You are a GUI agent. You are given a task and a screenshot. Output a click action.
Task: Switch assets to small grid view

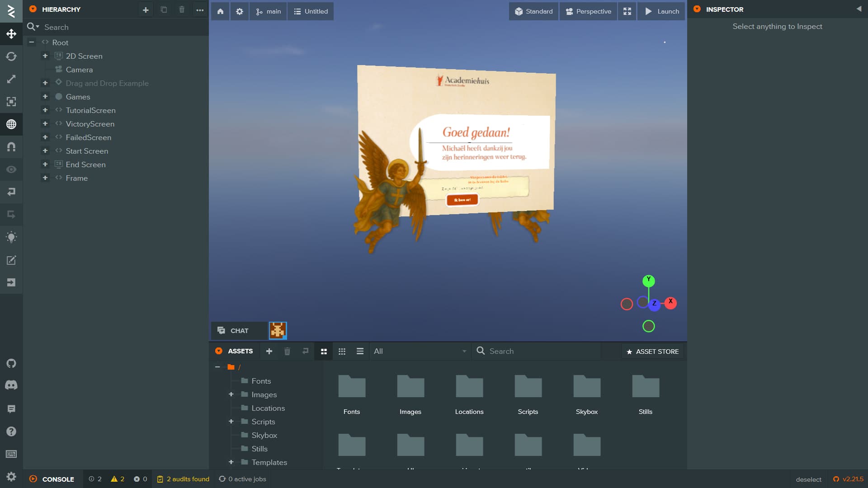pos(342,351)
